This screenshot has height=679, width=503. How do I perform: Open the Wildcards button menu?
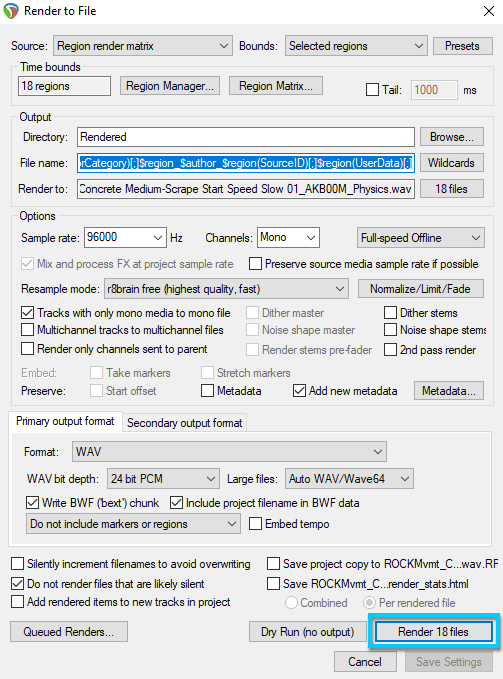click(x=451, y=163)
